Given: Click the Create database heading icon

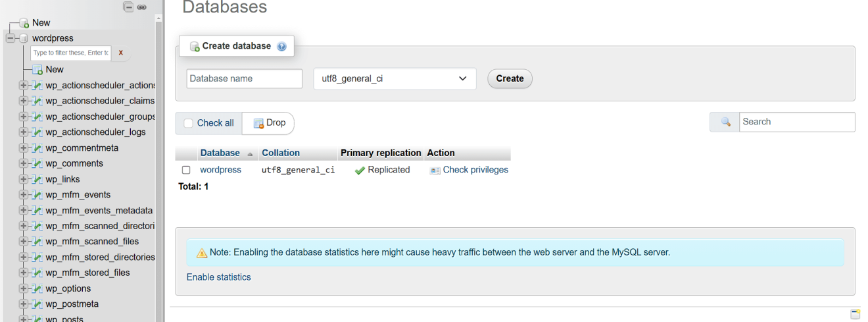Looking at the screenshot, I should pos(195,46).
